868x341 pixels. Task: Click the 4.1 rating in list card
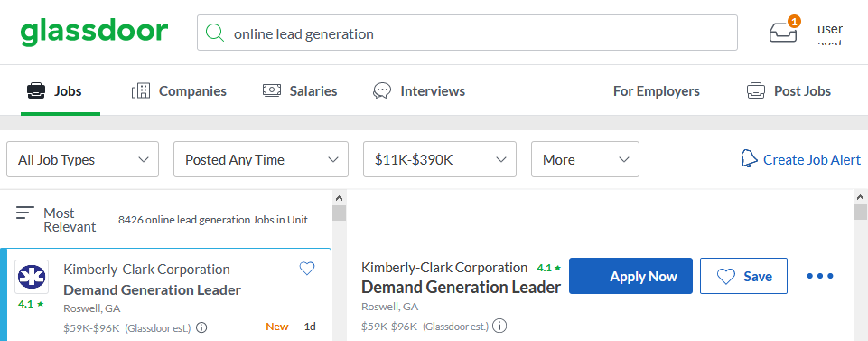[31, 304]
